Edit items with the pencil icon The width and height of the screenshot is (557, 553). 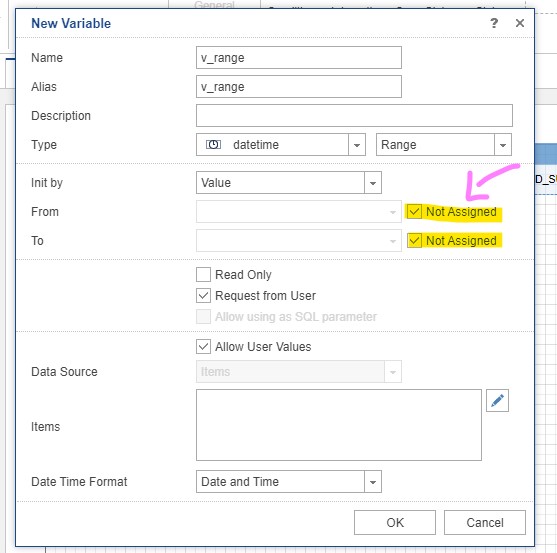[x=497, y=401]
